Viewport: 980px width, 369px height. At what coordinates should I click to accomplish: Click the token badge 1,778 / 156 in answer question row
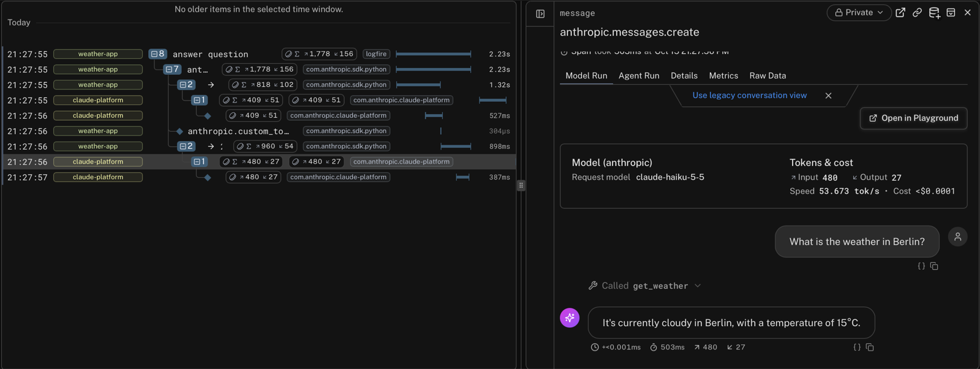coord(319,54)
